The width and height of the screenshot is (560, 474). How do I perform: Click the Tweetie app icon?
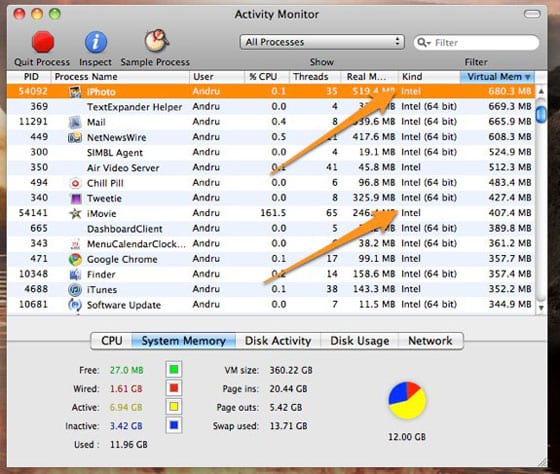(x=76, y=198)
